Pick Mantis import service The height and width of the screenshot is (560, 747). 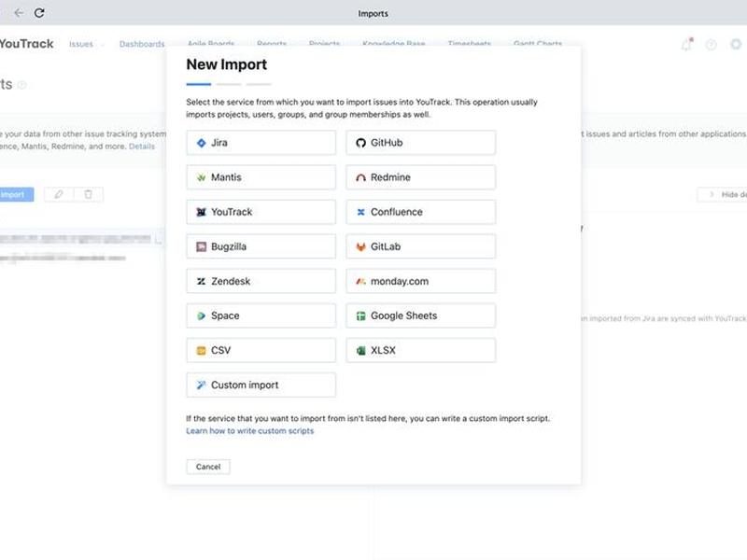pyautogui.click(x=261, y=177)
